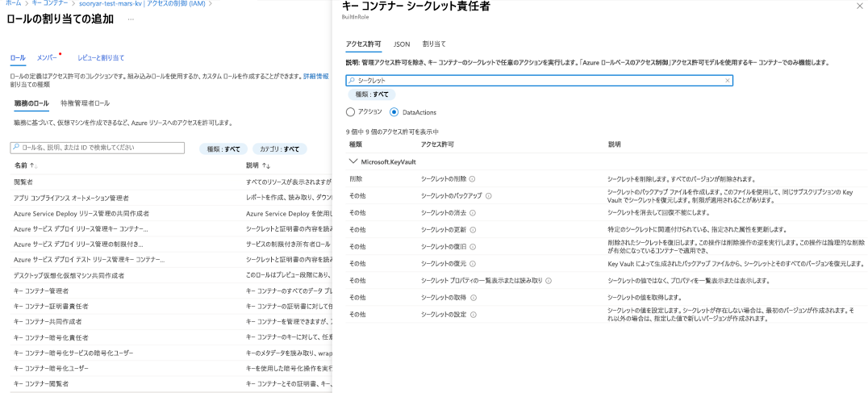This screenshot has width=868, height=393.
Task: Click info icon beside シークレットの取得
Action: click(472, 297)
